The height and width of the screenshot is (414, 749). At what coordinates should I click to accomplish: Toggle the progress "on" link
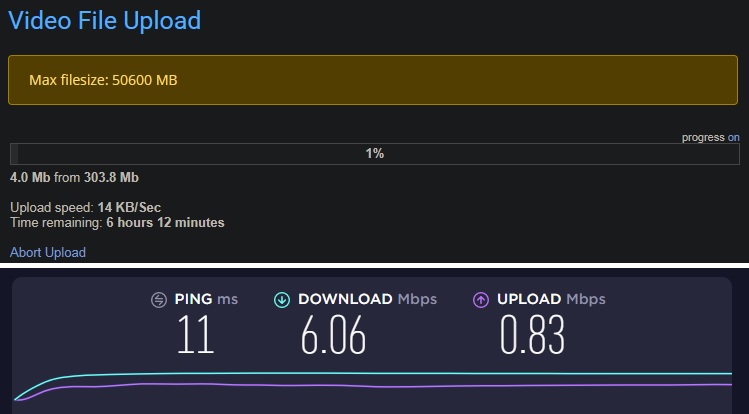(734, 137)
